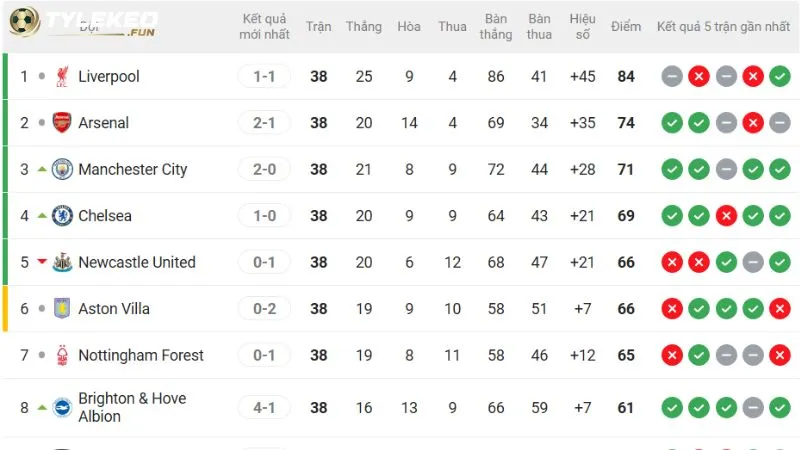Screen dimensions: 800x450
Task: Click Chelsea's red loss indicator
Action: point(726,216)
